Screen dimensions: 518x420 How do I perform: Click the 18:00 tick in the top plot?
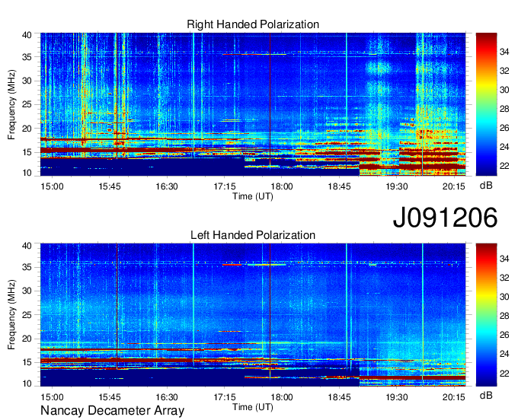point(282,186)
